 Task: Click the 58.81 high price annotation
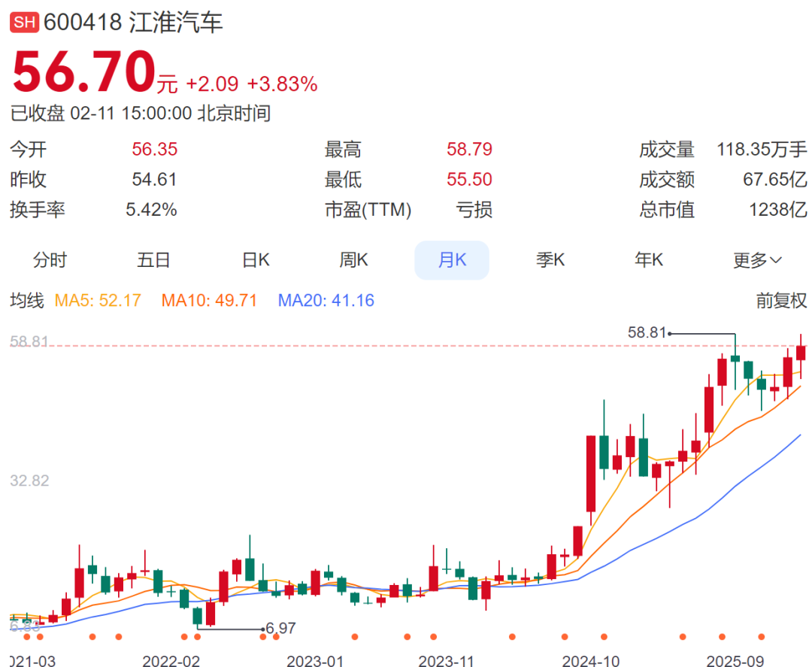pyautogui.click(x=647, y=332)
